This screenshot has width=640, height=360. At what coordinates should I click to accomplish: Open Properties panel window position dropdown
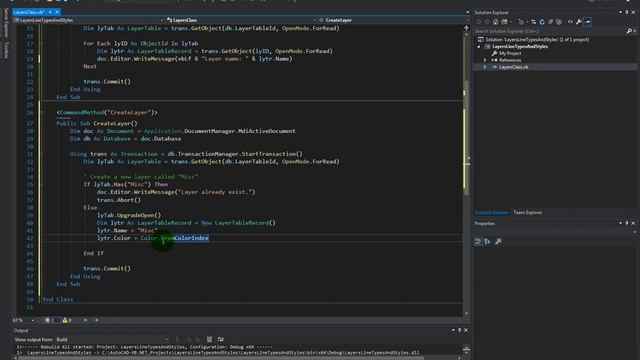tap(620, 223)
